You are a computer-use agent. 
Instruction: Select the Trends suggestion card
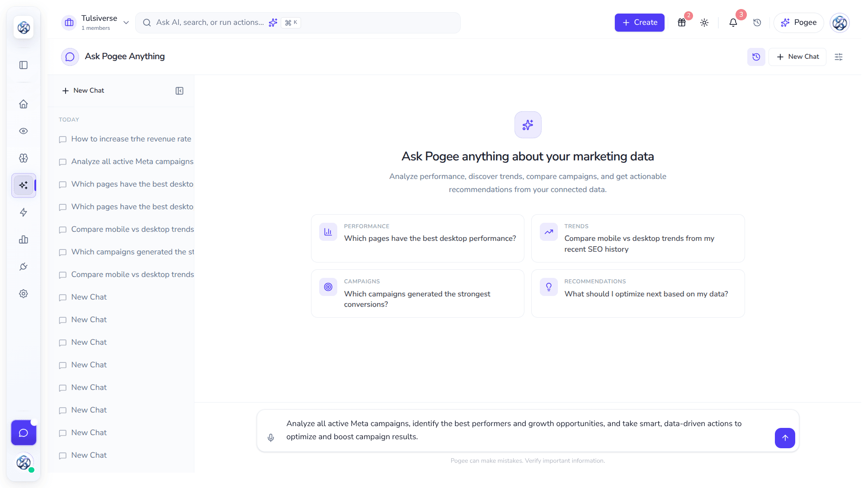click(638, 238)
